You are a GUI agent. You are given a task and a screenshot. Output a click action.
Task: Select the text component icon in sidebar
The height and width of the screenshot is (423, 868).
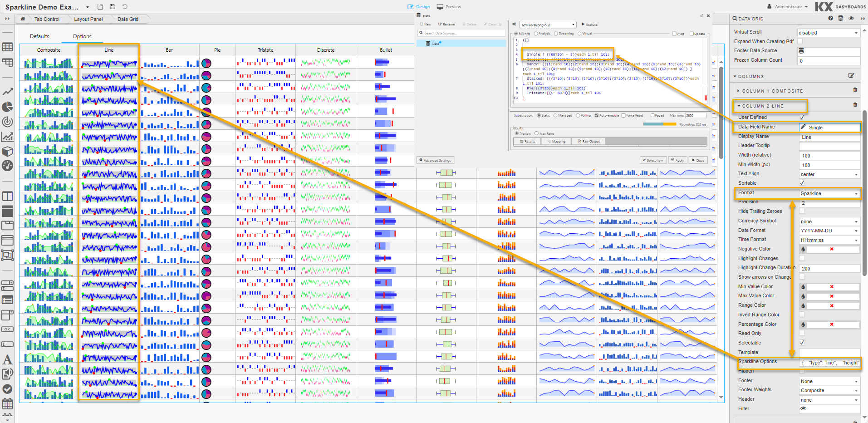[7, 360]
